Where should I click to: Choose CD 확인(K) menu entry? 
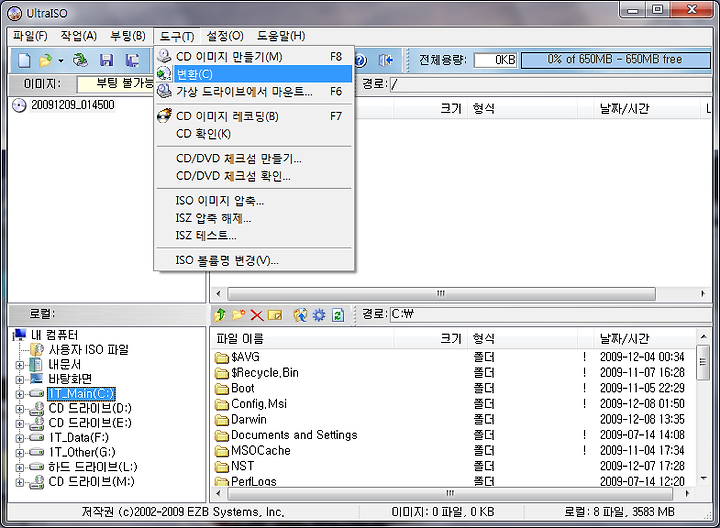[x=254, y=134]
